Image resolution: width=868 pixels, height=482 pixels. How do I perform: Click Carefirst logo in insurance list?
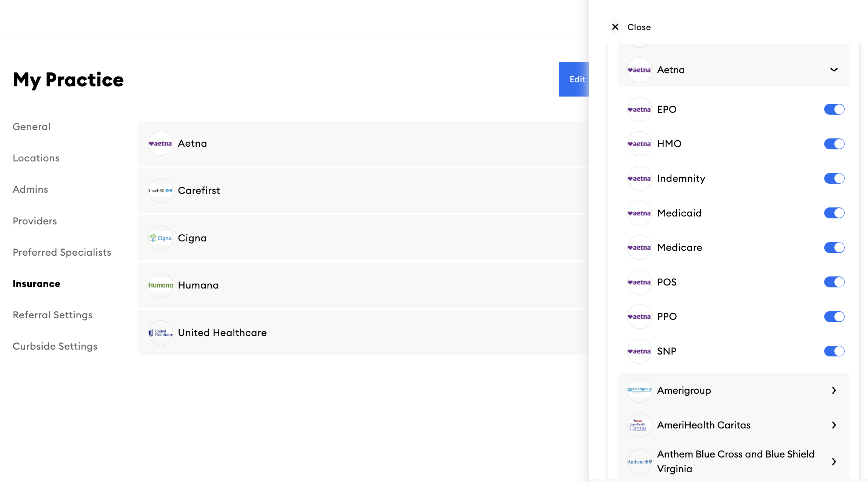pyautogui.click(x=160, y=190)
